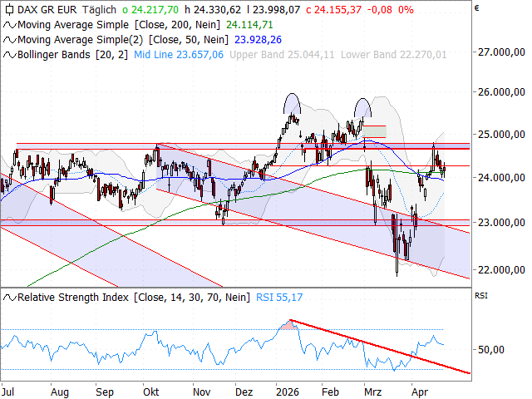Viewport: 532px width, 399px height.
Task: Click the Moving Average Simple(2) [Close, 50] label
Action: click(x=121, y=39)
